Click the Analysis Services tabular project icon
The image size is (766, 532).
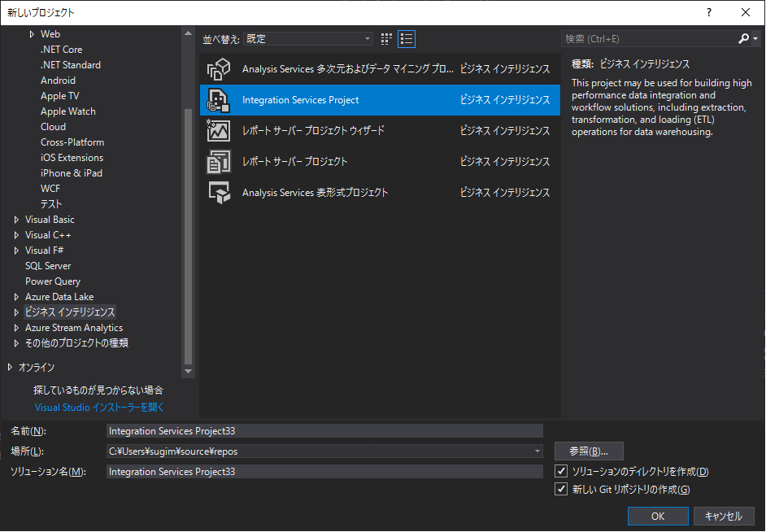pyautogui.click(x=219, y=193)
